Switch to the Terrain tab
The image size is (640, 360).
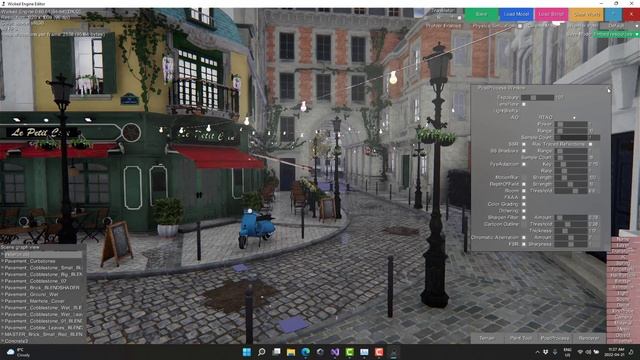point(487,338)
